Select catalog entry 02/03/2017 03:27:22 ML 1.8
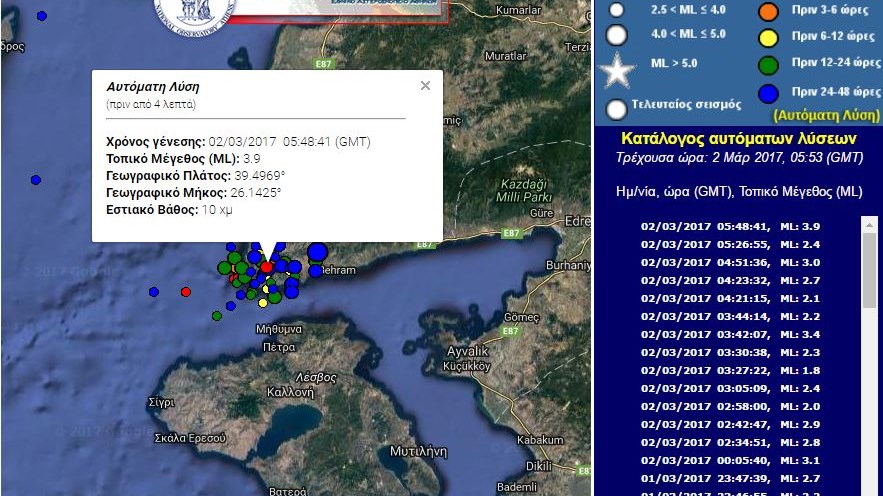This screenshot has width=883, height=496. click(730, 370)
